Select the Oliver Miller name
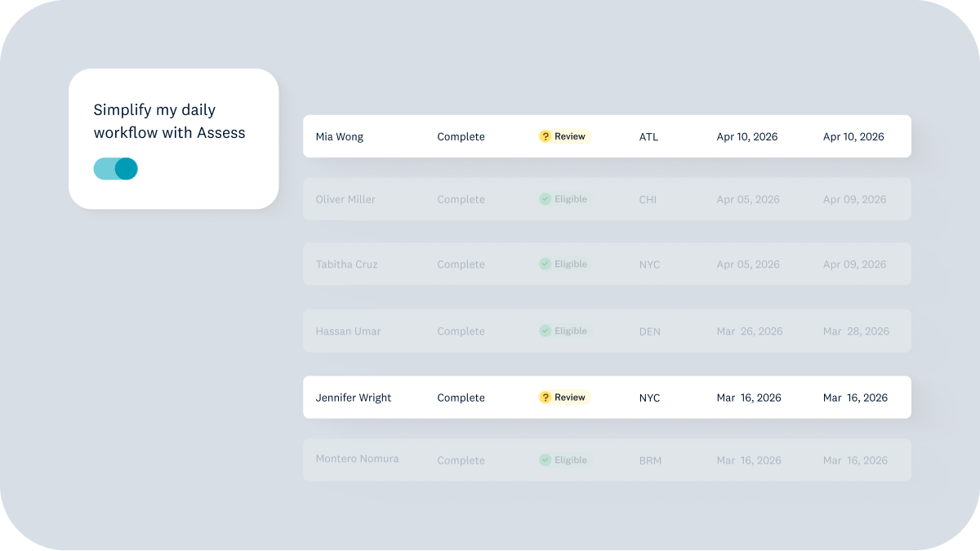 click(x=345, y=200)
